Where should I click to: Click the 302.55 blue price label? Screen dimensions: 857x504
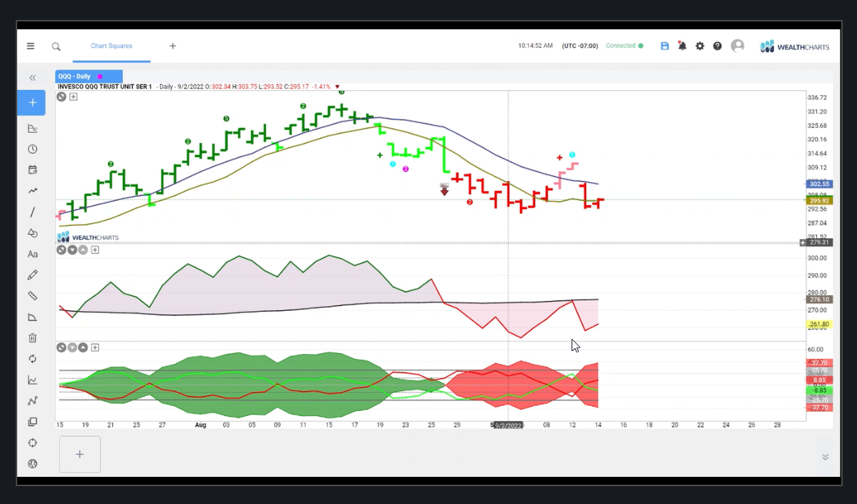coord(819,184)
